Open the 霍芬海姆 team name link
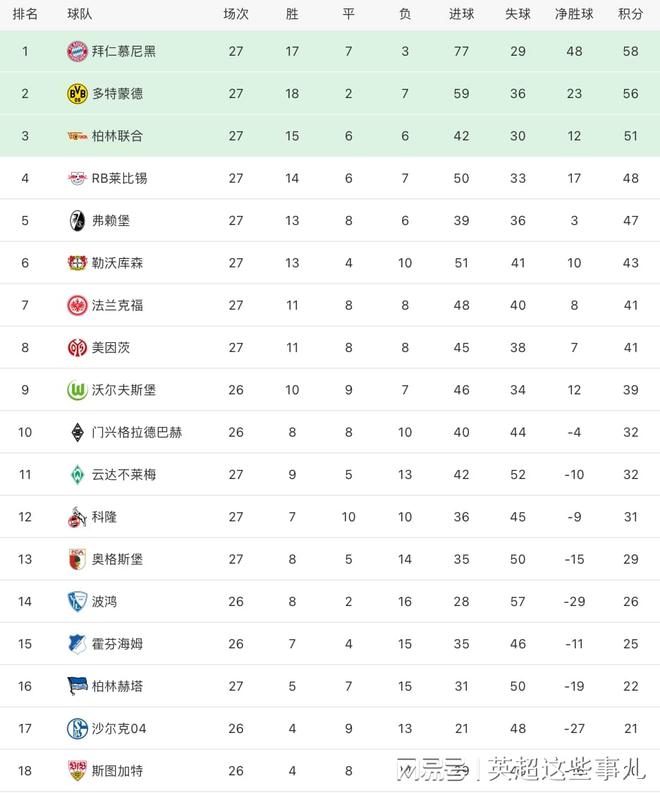Screen dimensions: 660x793 (x=117, y=643)
